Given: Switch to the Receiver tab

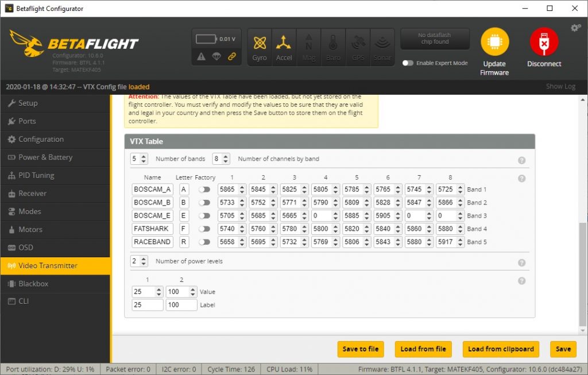Looking at the screenshot, I should pos(55,194).
